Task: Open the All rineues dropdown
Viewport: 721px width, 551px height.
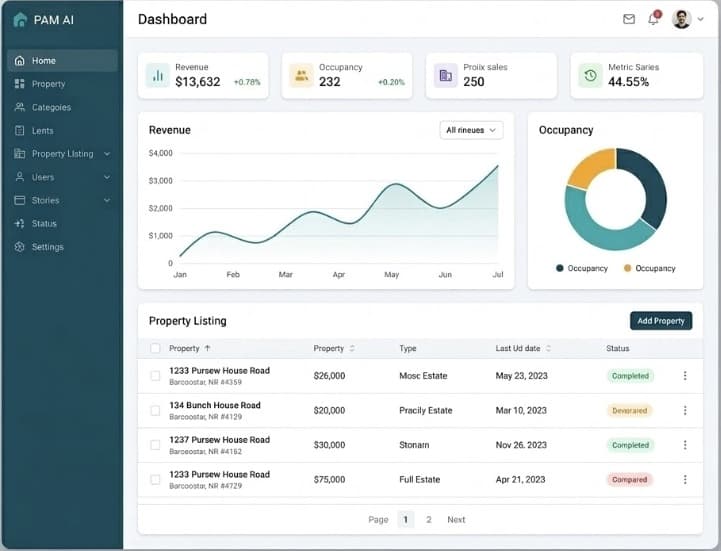Action: (471, 130)
